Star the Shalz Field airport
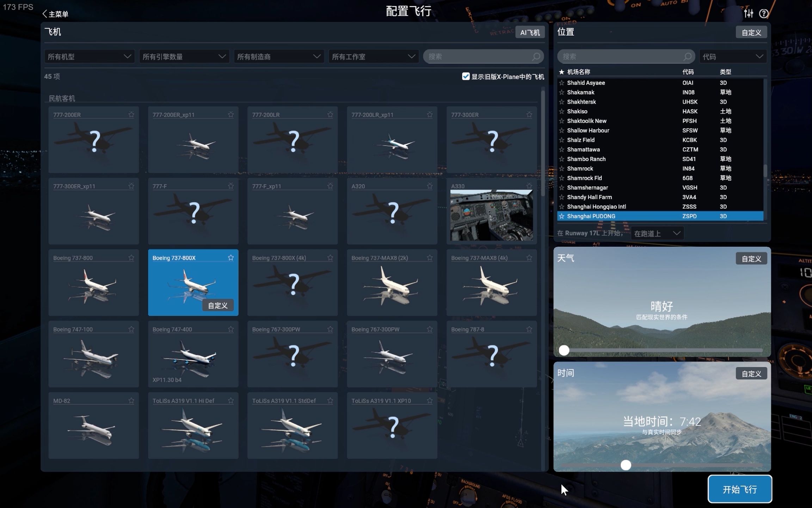 coord(562,140)
